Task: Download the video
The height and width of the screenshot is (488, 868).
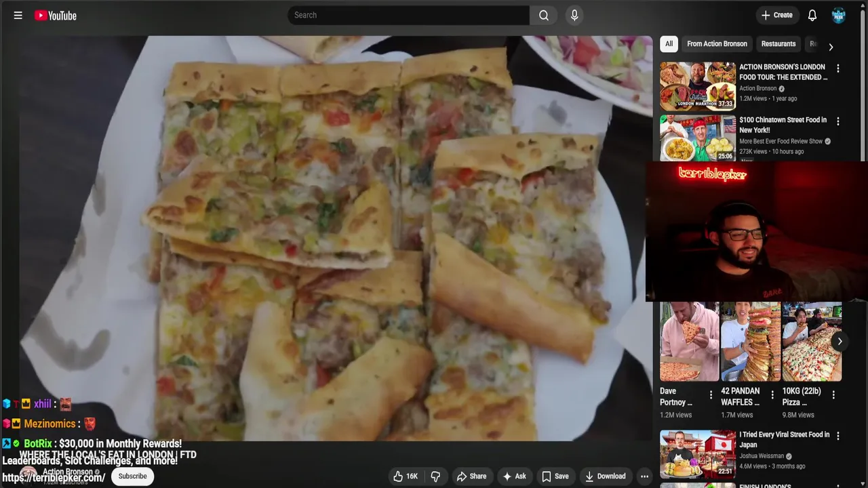Action: pyautogui.click(x=605, y=476)
